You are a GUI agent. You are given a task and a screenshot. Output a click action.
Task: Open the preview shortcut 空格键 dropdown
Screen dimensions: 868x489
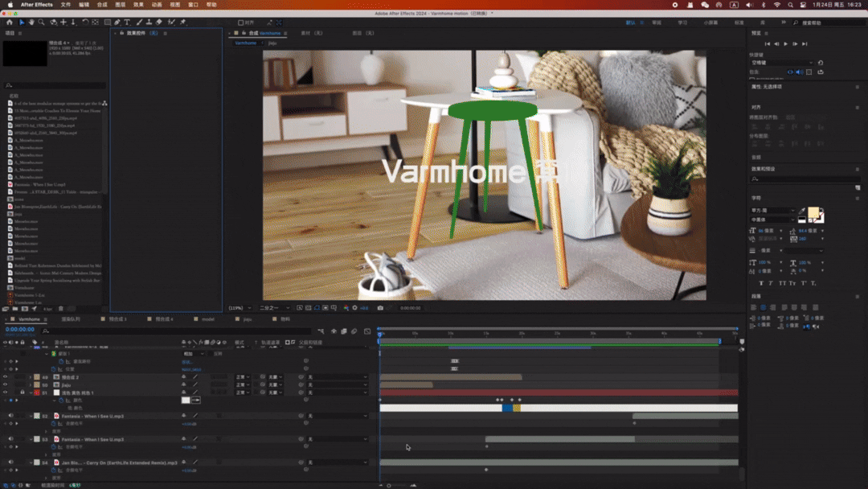coord(781,63)
